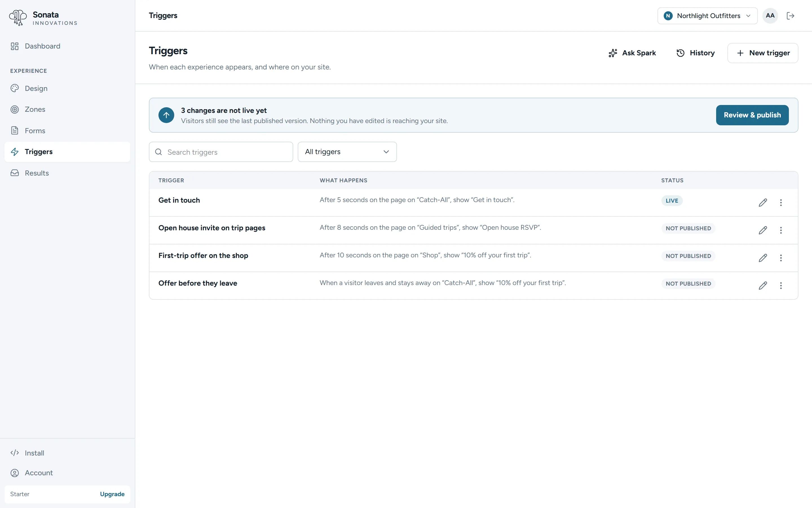This screenshot has height=508, width=812.
Task: Open the Dashboard page
Action: (67, 46)
